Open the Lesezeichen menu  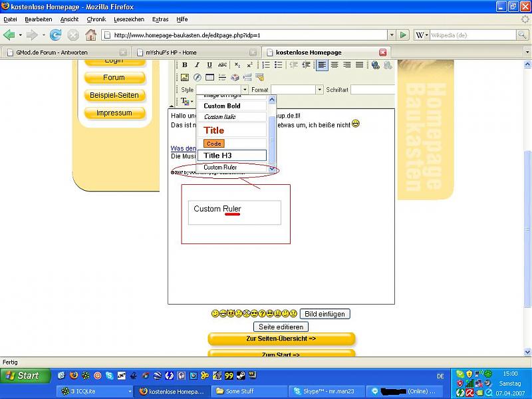point(128,19)
